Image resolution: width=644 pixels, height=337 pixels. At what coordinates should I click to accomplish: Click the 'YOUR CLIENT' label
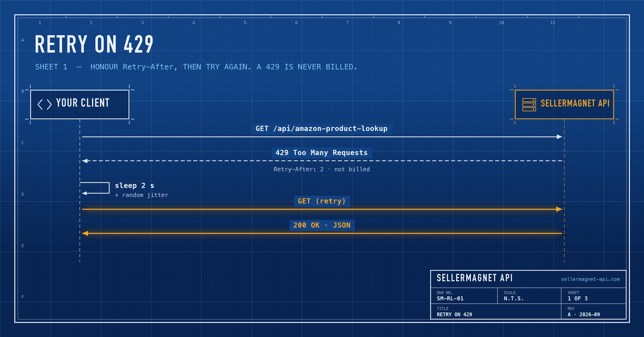pos(83,103)
